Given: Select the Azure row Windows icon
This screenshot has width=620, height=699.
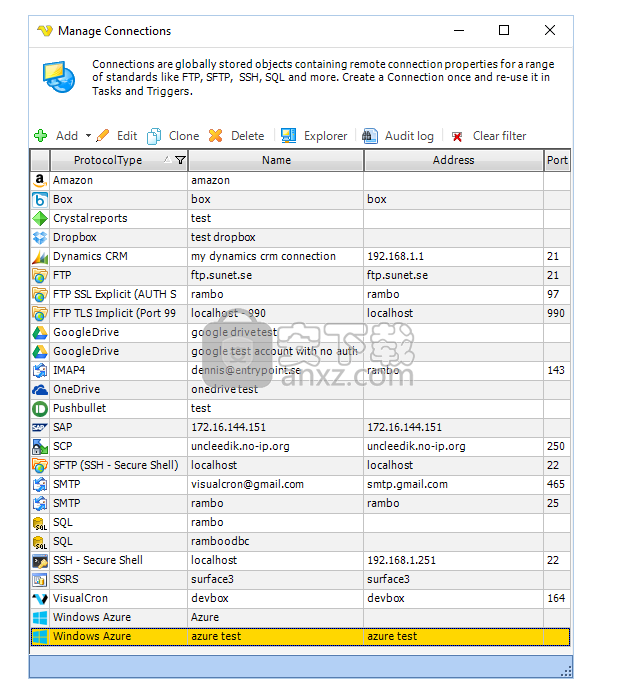Looking at the screenshot, I should coord(40,617).
